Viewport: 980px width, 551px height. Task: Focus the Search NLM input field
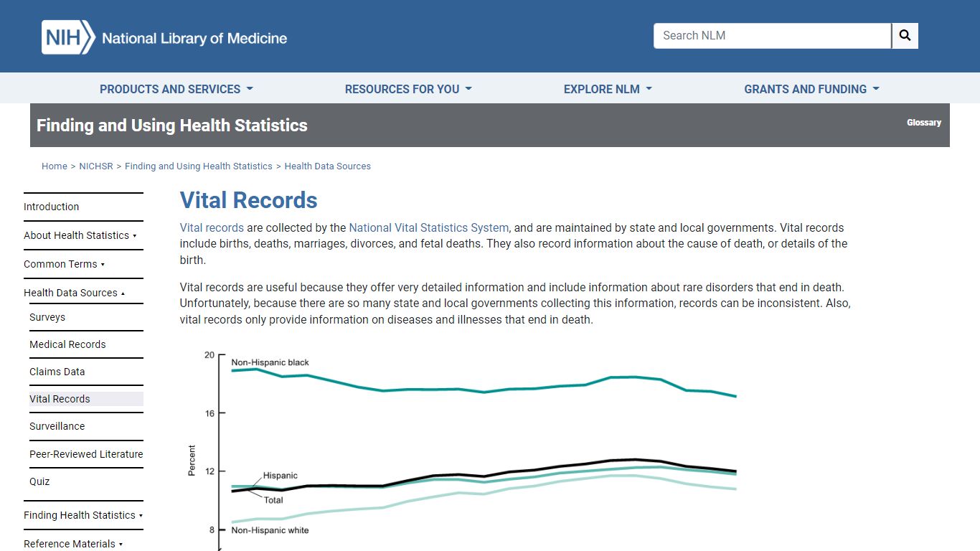pos(772,36)
